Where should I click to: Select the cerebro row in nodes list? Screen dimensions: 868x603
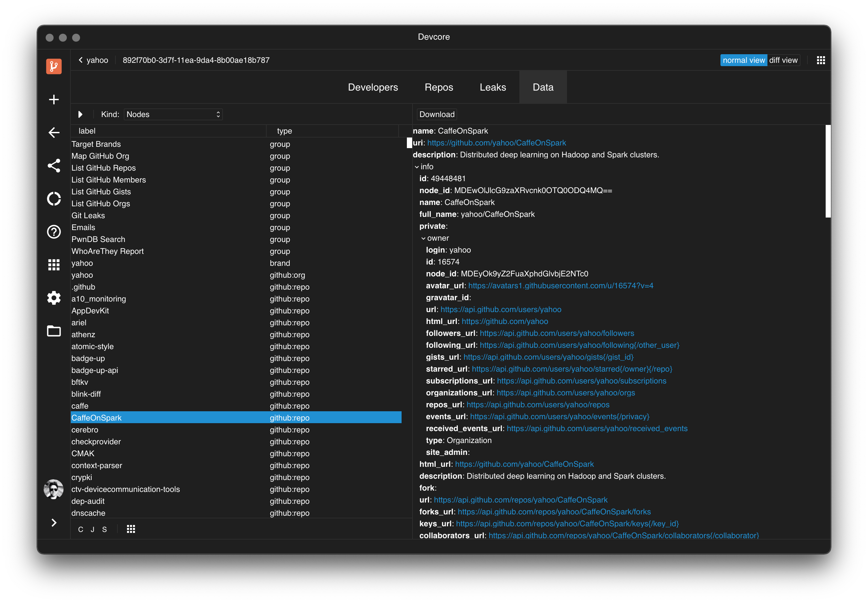(x=85, y=429)
